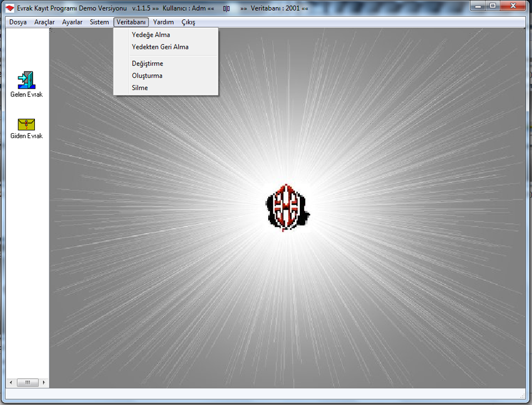This screenshot has width=532, height=405.
Task: Select Yedekten Geri Alma entry
Action: click(166, 47)
